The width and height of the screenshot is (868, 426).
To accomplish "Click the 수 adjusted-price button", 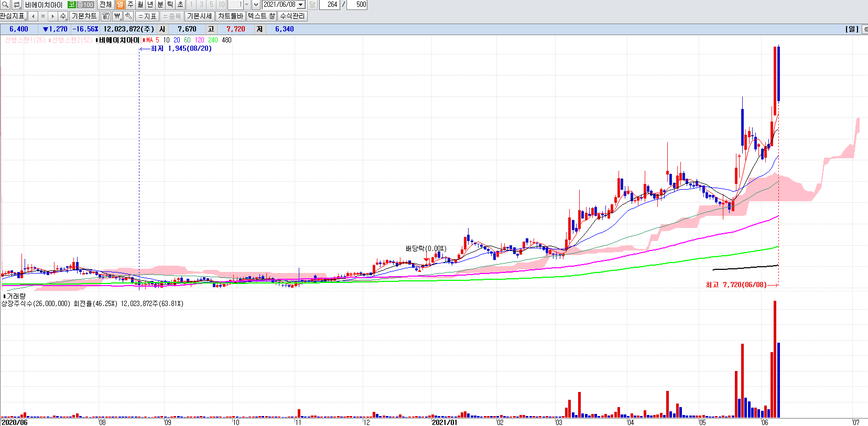I will (63, 16).
